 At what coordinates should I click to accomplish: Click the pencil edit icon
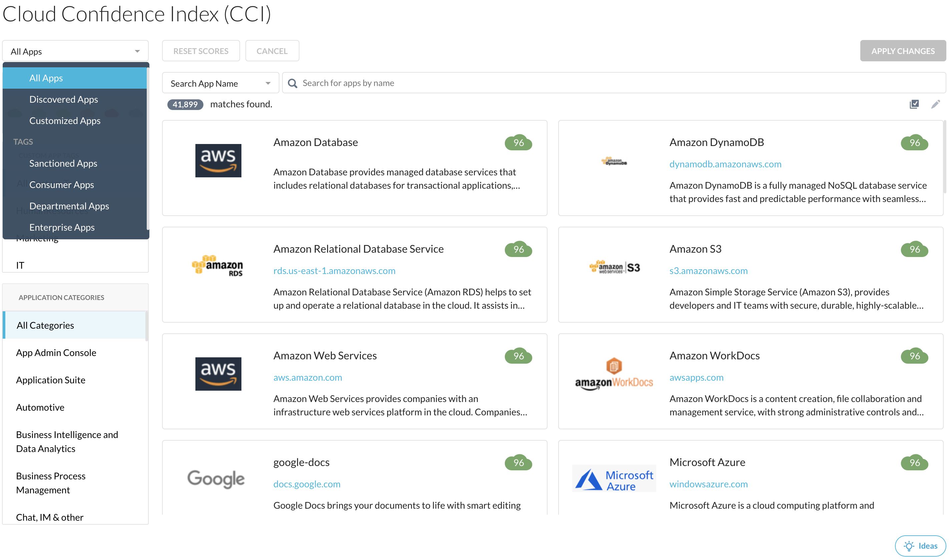tap(935, 104)
